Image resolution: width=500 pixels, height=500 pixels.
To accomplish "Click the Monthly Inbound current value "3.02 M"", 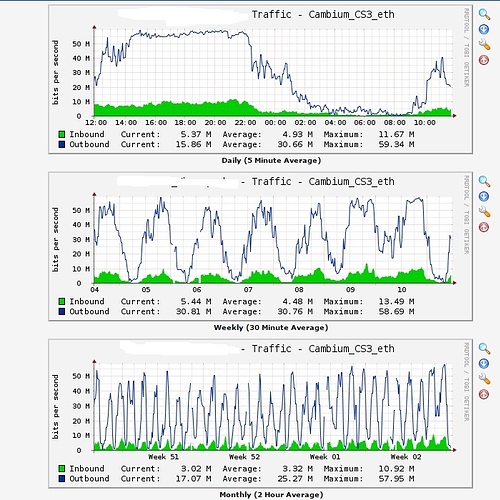I will coord(196,469).
